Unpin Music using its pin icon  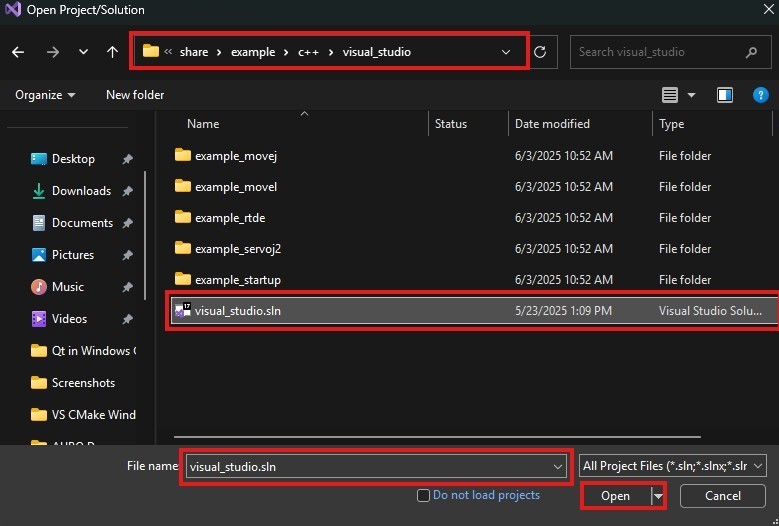point(128,287)
